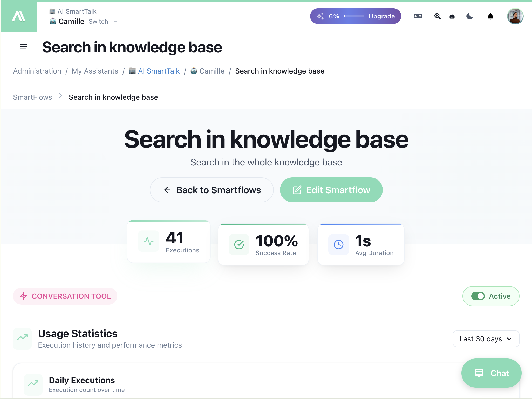Open the Chat widget
Viewport: 532px width, 399px height.
(x=491, y=373)
